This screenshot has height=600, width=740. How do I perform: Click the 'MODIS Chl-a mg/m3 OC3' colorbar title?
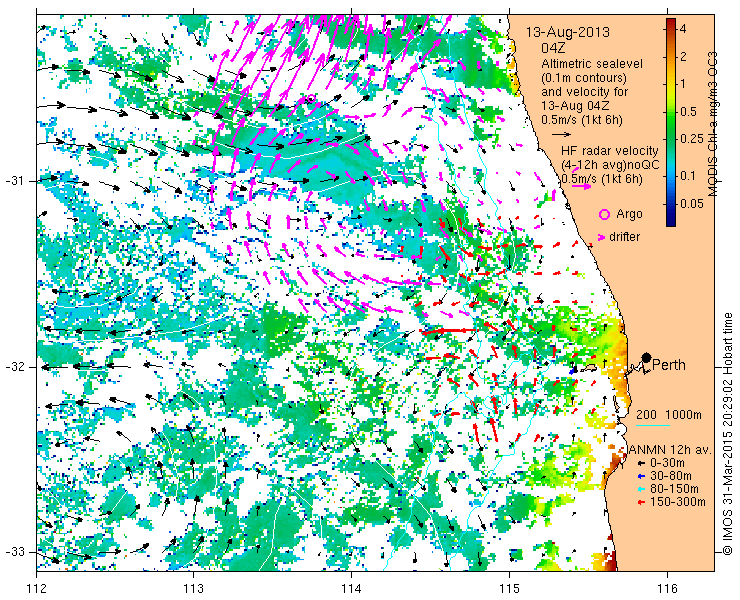click(x=713, y=124)
